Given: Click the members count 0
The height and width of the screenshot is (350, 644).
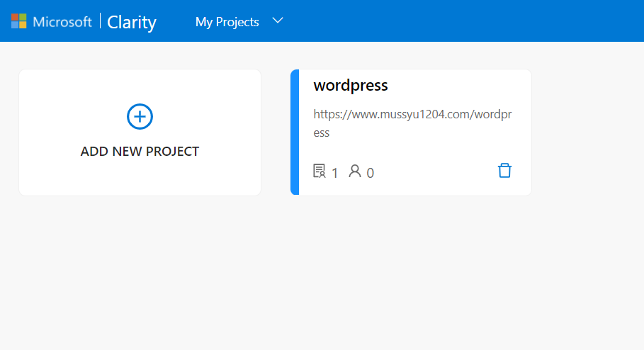Looking at the screenshot, I should click(370, 174).
